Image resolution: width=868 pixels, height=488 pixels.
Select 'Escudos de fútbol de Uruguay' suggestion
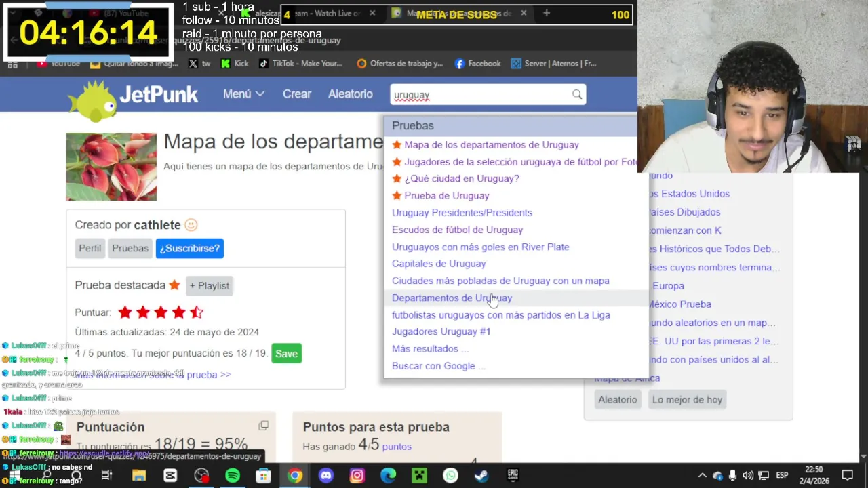coord(457,230)
